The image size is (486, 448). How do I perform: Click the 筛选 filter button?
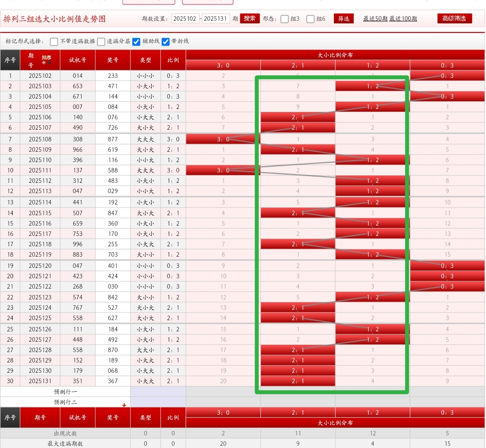pyautogui.click(x=343, y=18)
